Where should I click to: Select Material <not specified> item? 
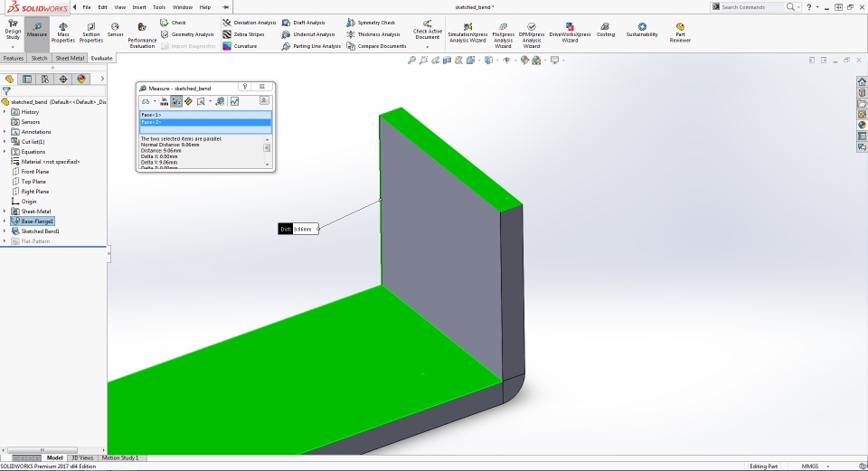click(x=45, y=162)
